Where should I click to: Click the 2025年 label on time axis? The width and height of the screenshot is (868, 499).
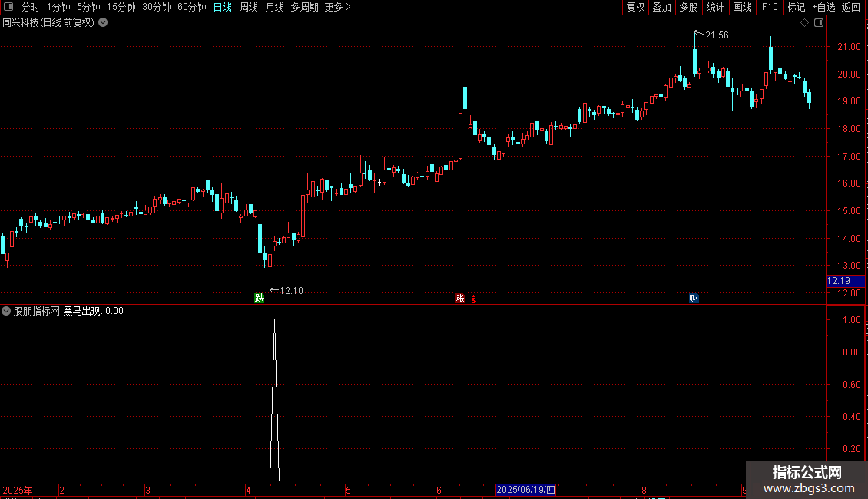[18, 490]
